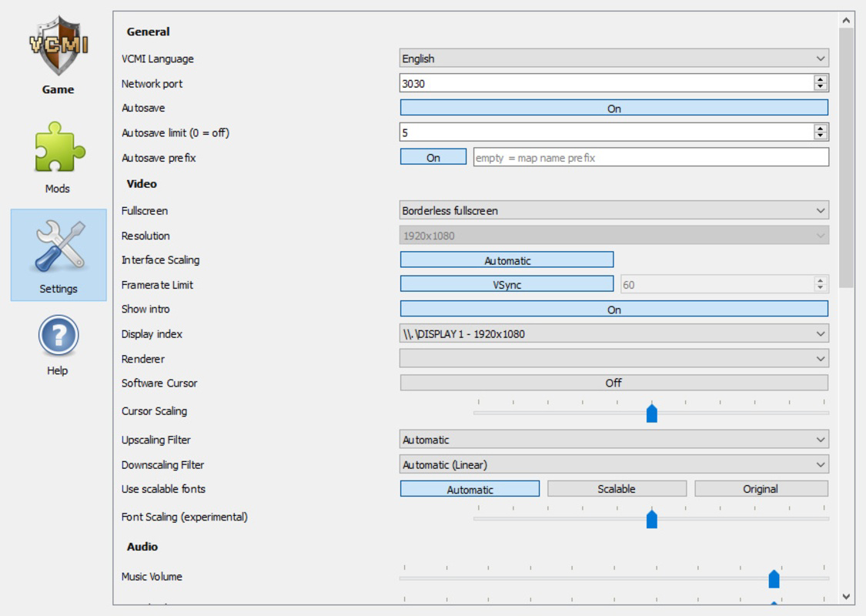The height and width of the screenshot is (616, 866).
Task: Click the Audio section heading
Action: click(x=142, y=547)
